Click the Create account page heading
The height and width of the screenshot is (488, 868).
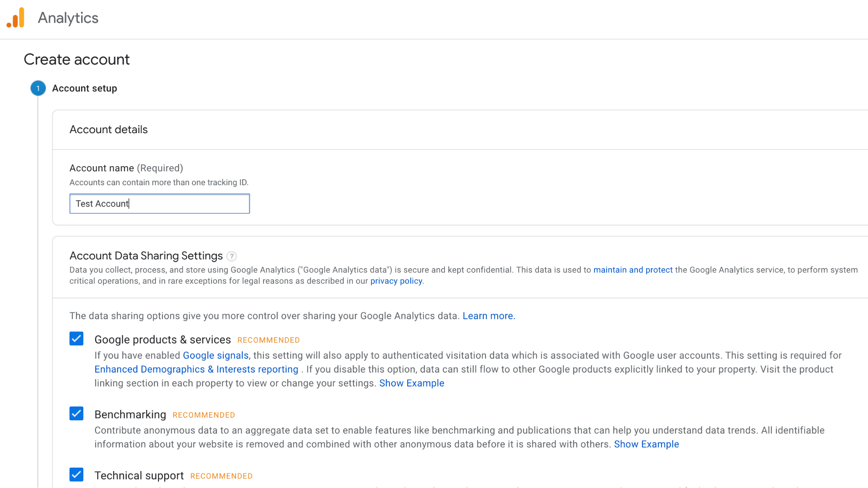coord(77,60)
